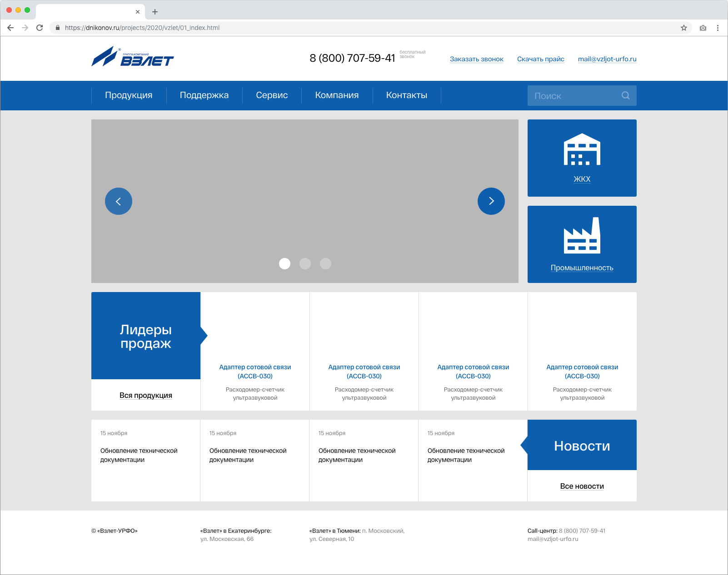Reload the page in browser

(40, 28)
